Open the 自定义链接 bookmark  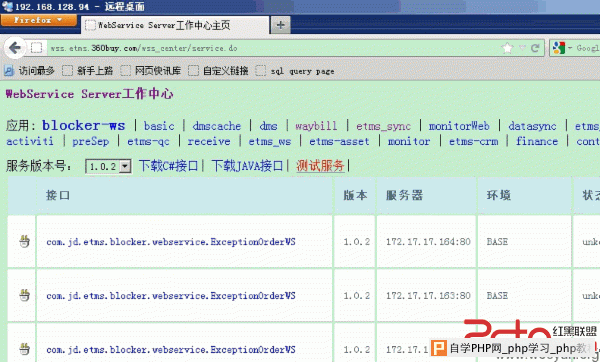pyautogui.click(x=218, y=71)
